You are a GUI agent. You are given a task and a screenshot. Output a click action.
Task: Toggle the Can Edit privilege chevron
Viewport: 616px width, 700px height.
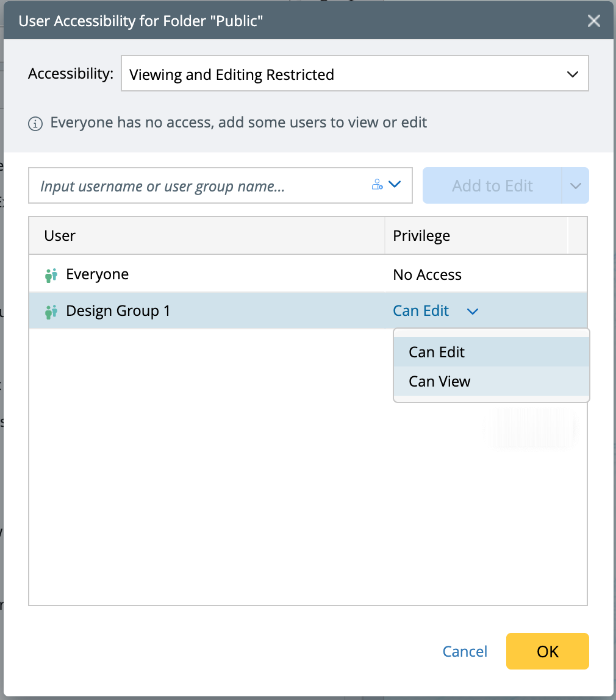click(472, 312)
